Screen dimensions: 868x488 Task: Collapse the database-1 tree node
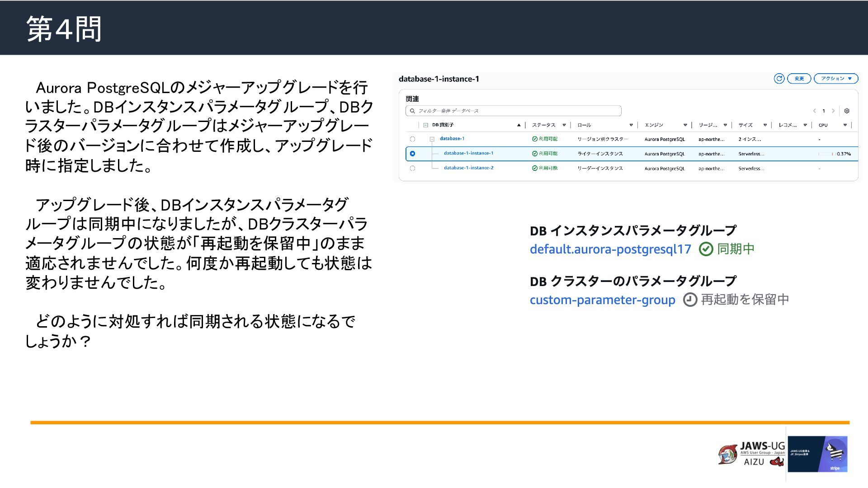pos(432,139)
